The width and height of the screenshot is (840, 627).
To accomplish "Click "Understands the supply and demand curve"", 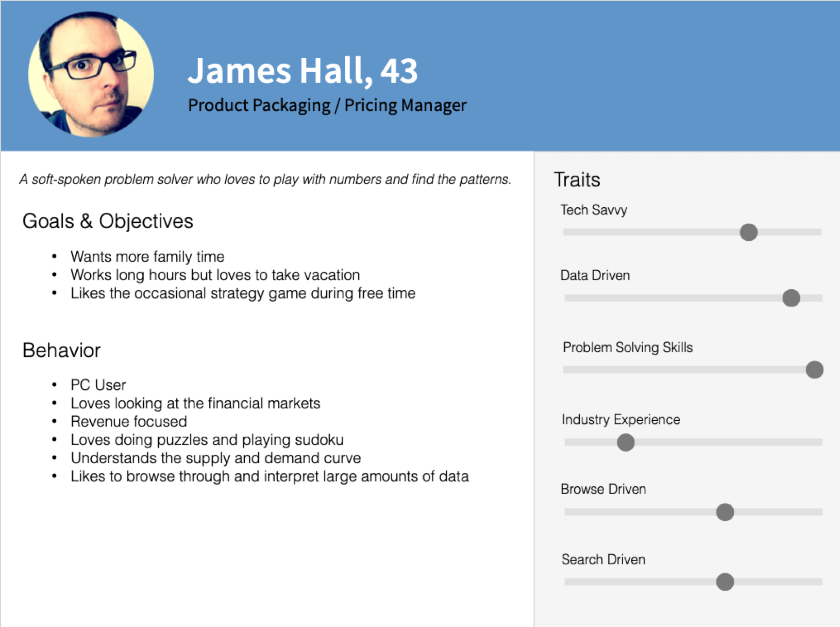I will (x=215, y=458).
